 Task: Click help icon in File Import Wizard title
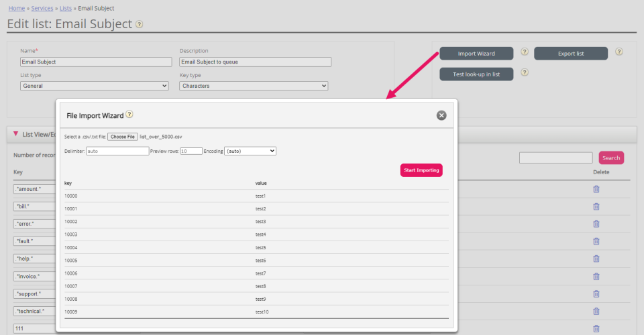click(129, 115)
